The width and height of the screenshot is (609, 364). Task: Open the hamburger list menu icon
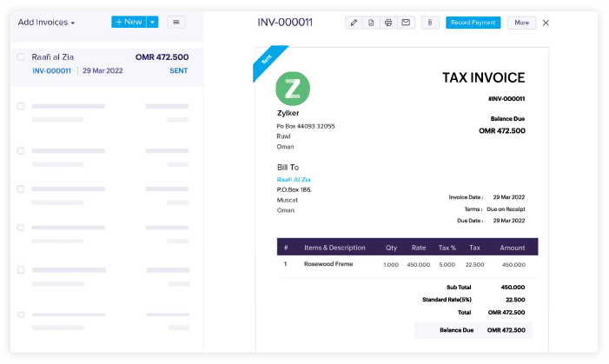(x=176, y=22)
